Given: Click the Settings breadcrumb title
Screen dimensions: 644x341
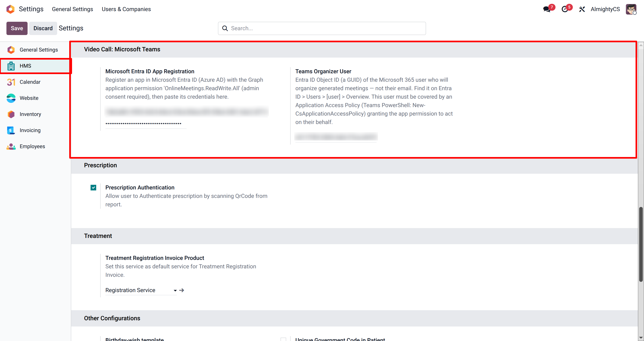Looking at the screenshot, I should click(71, 28).
